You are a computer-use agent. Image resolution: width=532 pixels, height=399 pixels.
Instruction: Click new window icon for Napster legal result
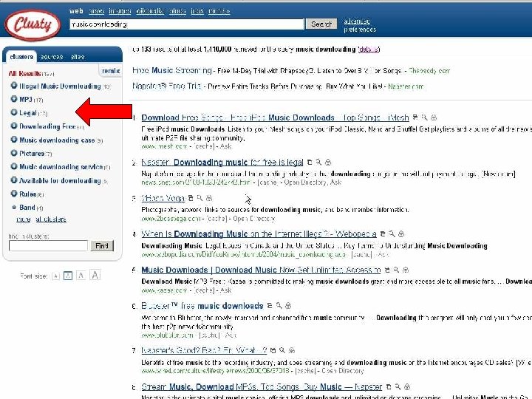point(310,162)
